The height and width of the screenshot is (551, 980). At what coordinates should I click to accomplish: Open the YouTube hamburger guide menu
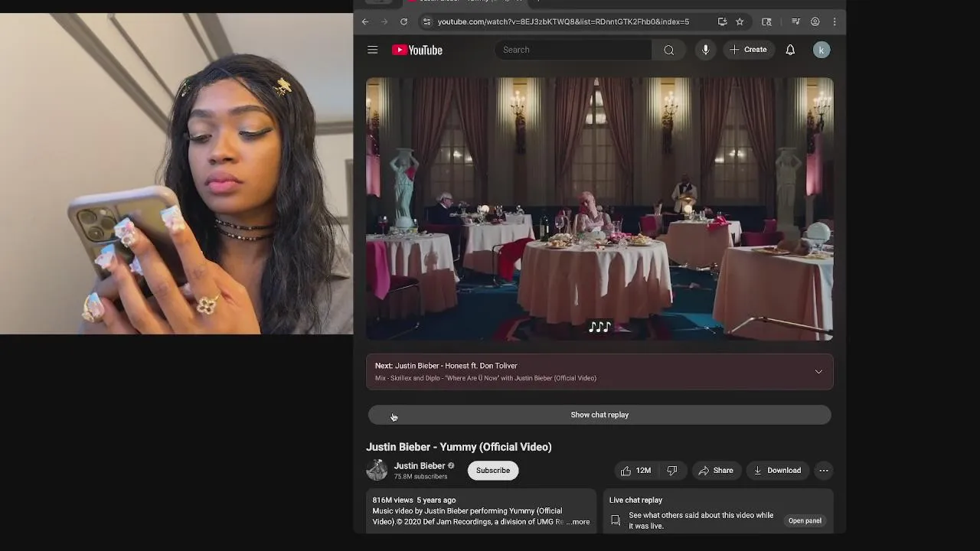(372, 50)
